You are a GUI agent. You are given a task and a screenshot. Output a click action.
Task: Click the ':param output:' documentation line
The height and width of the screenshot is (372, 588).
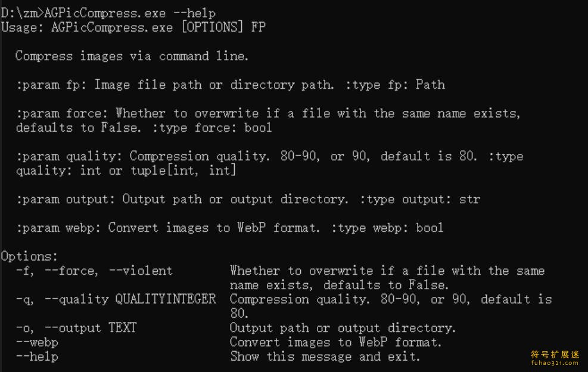[248, 199]
